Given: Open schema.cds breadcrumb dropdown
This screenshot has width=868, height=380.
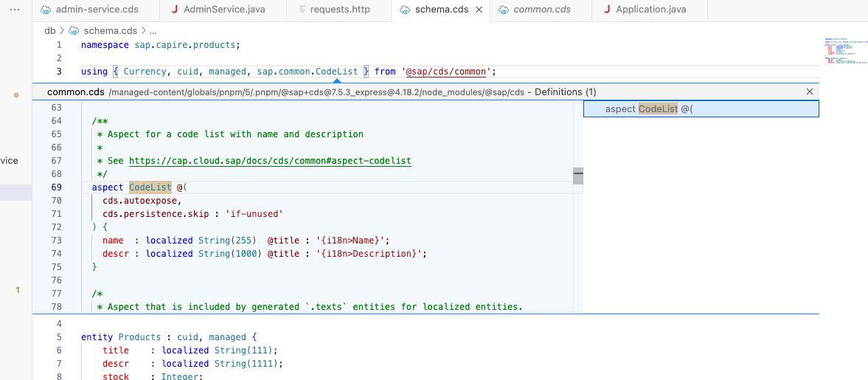Looking at the screenshot, I should click(x=111, y=31).
